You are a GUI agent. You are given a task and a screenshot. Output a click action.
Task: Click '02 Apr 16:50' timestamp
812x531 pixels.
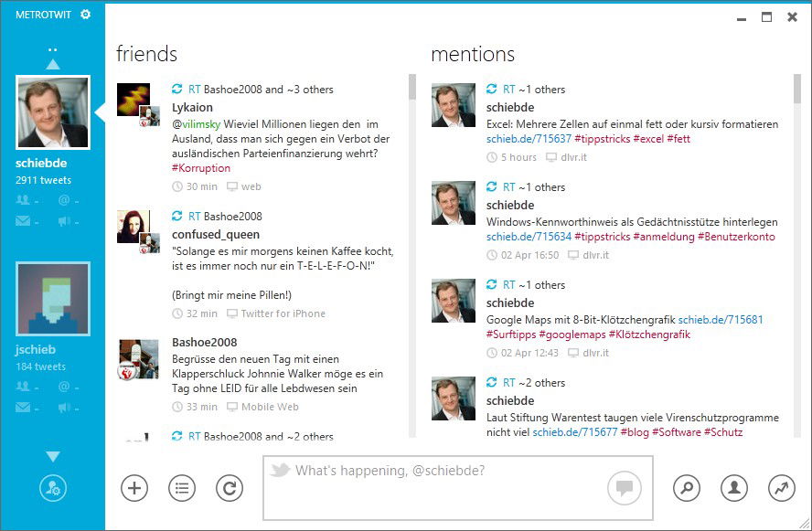(x=529, y=255)
